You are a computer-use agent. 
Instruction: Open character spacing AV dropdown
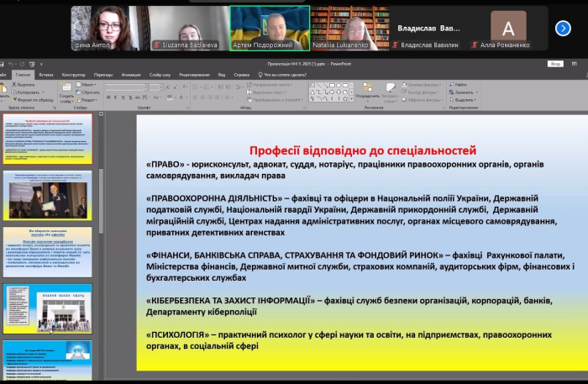point(146,97)
